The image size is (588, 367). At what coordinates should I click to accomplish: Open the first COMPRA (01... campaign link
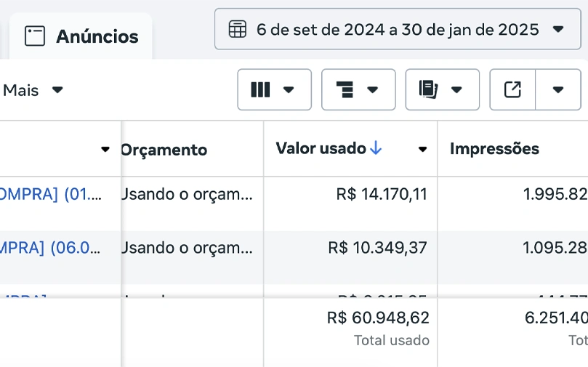point(51,194)
